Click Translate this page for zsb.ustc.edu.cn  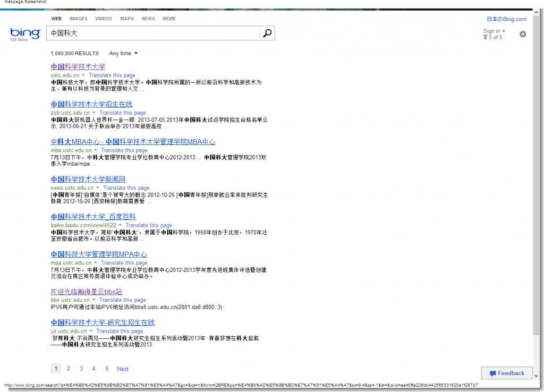pos(122,113)
